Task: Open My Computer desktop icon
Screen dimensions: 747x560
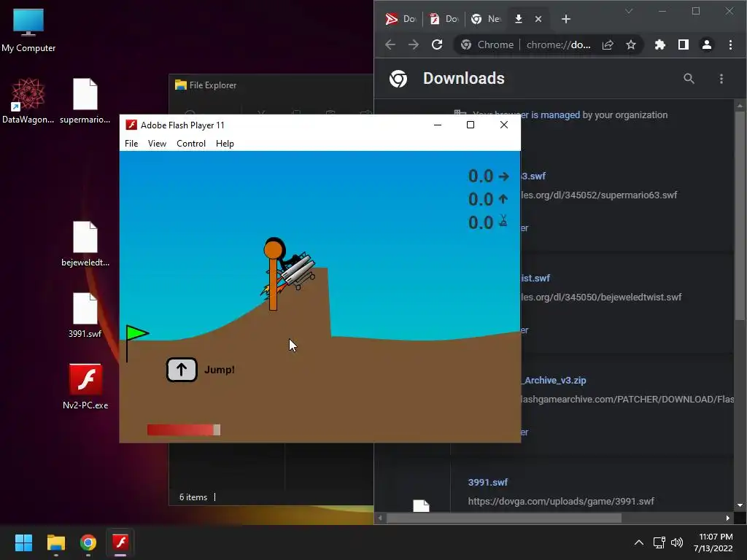Action: coord(28,30)
